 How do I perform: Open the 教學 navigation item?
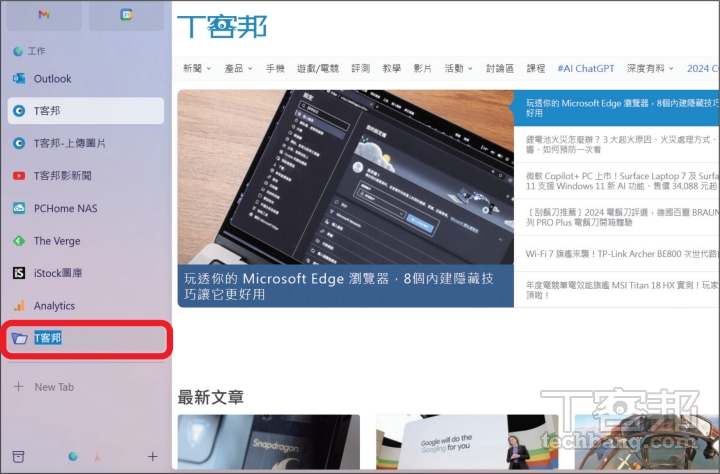pyautogui.click(x=392, y=68)
